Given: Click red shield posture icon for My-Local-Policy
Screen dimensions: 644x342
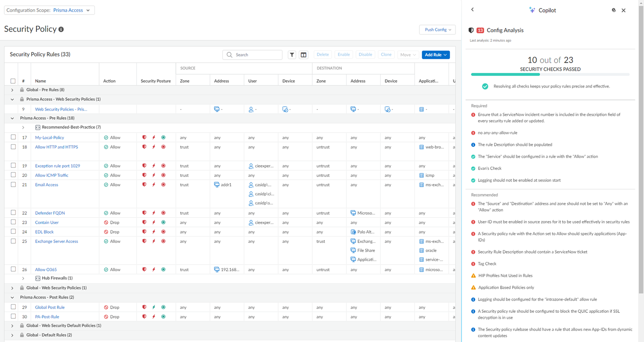Looking at the screenshot, I should point(144,138).
